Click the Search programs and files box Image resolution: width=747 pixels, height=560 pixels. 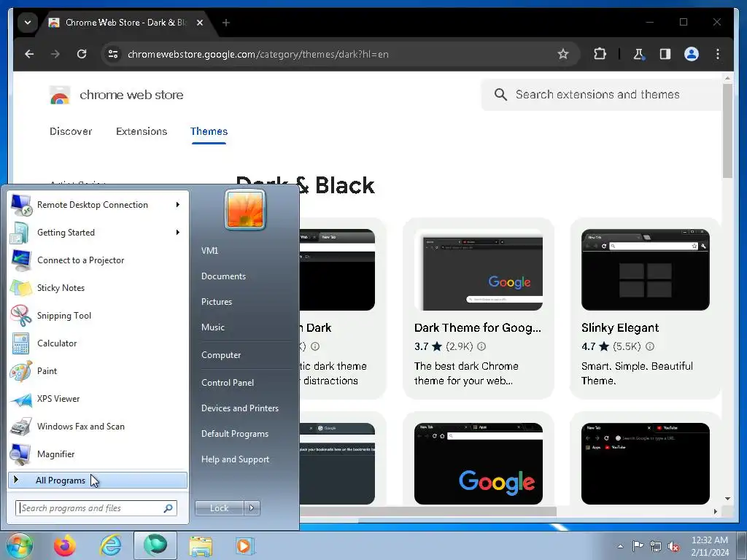pyautogui.click(x=96, y=508)
